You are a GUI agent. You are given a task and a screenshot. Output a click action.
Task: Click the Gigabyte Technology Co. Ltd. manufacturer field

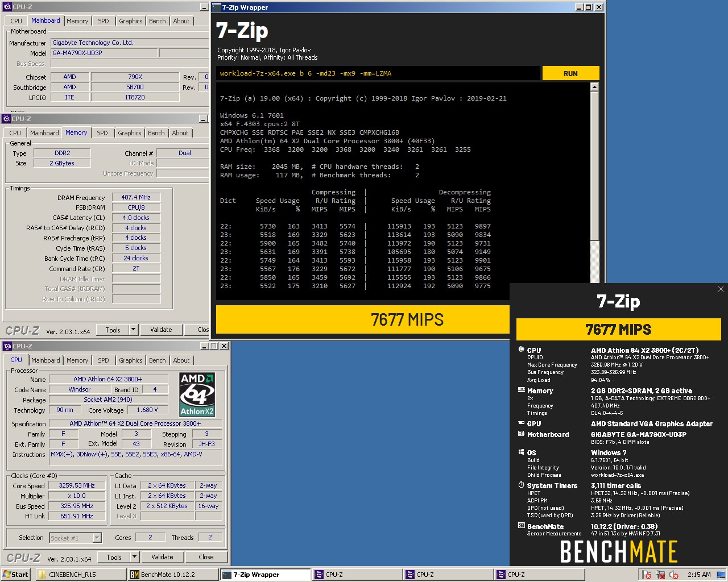tap(130, 43)
